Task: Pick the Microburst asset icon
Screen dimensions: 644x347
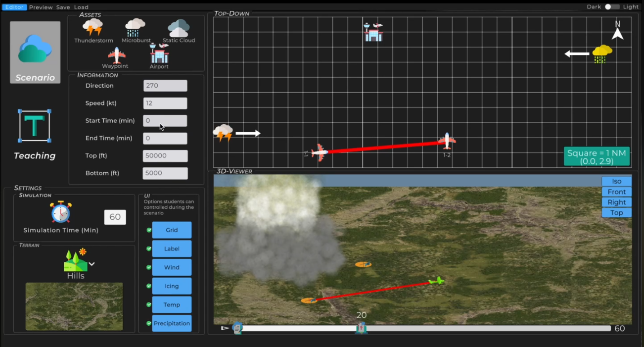Action: 135,28
